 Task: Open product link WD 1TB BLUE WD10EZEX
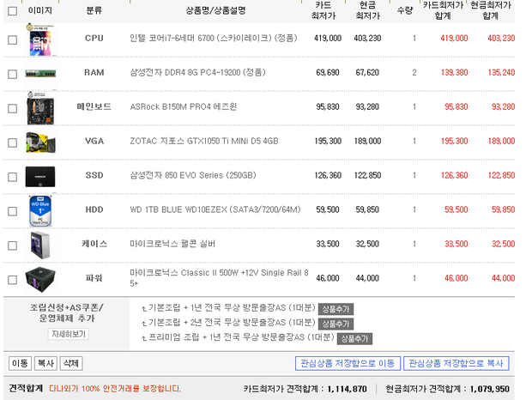[x=215, y=209]
